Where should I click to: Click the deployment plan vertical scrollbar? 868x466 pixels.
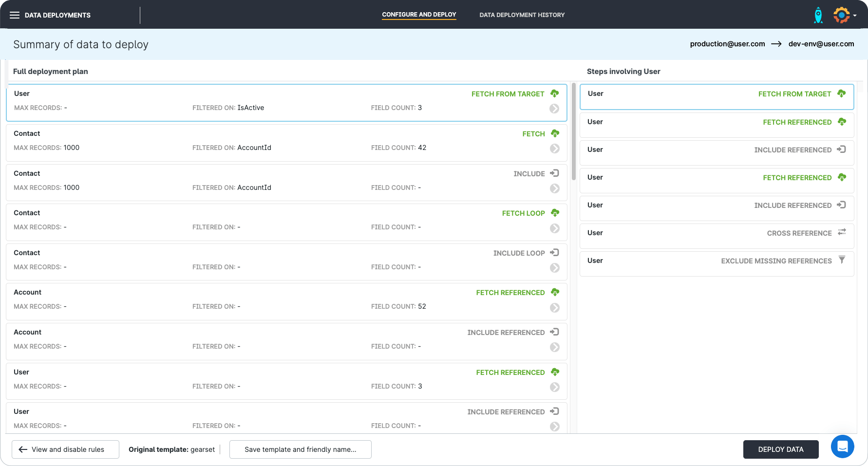click(x=573, y=131)
